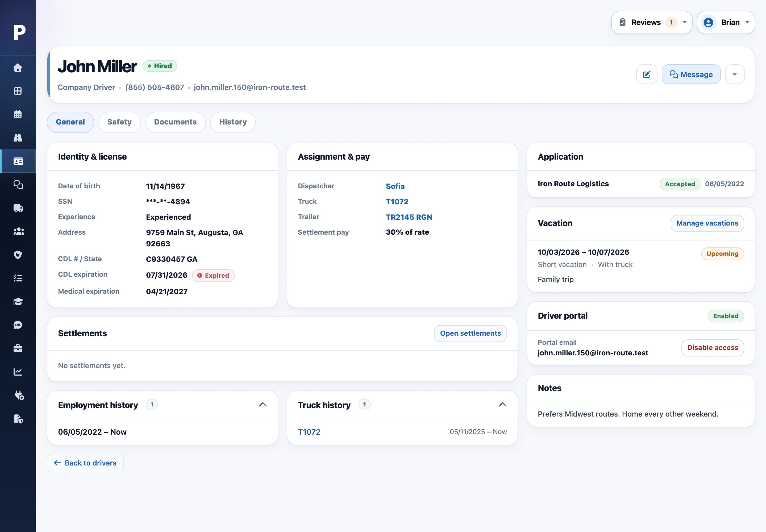
Task: Click the Hired status badge
Action: click(160, 66)
